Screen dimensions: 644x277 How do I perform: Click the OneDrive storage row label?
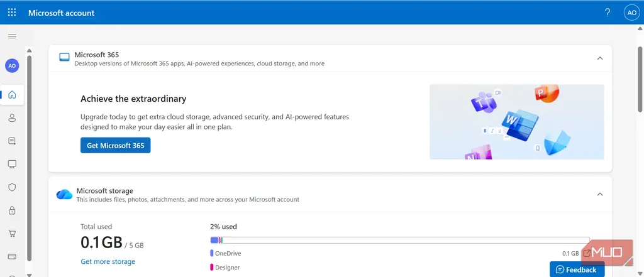pos(228,253)
